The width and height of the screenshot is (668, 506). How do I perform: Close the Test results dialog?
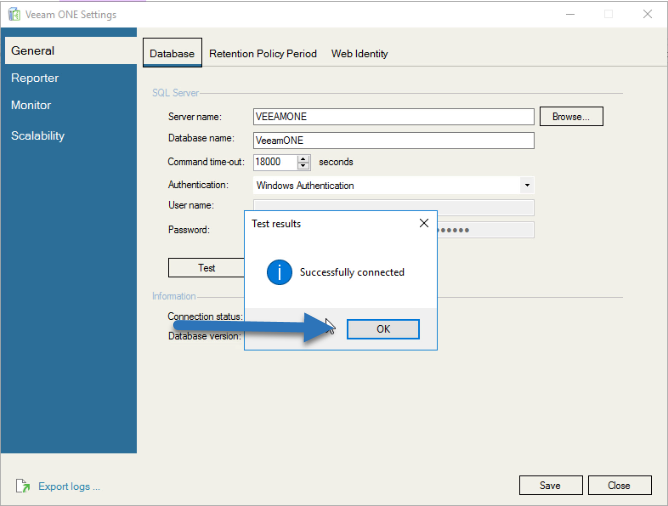click(x=424, y=223)
